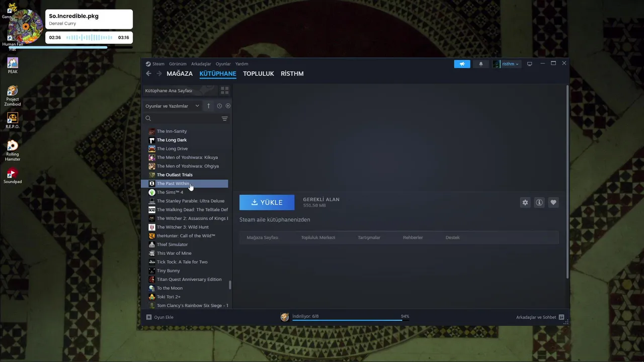The image size is (644, 362).
Task: Open the Steam menu
Action: pyautogui.click(x=155, y=64)
